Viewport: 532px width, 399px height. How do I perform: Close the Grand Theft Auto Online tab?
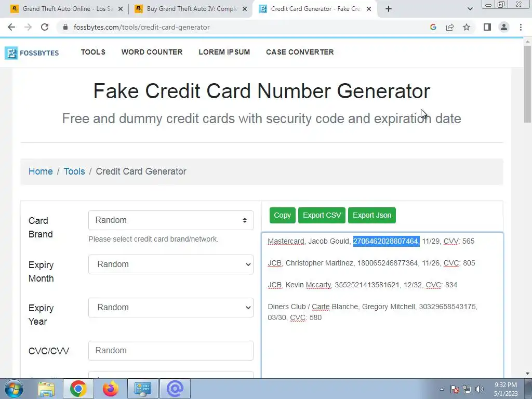tap(120, 9)
